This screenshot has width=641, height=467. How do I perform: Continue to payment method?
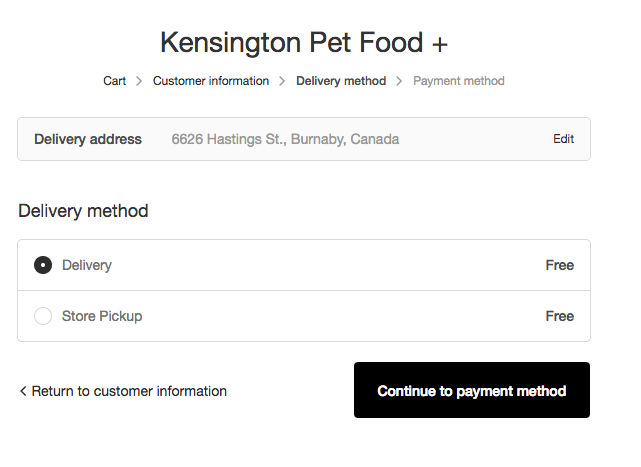click(472, 390)
